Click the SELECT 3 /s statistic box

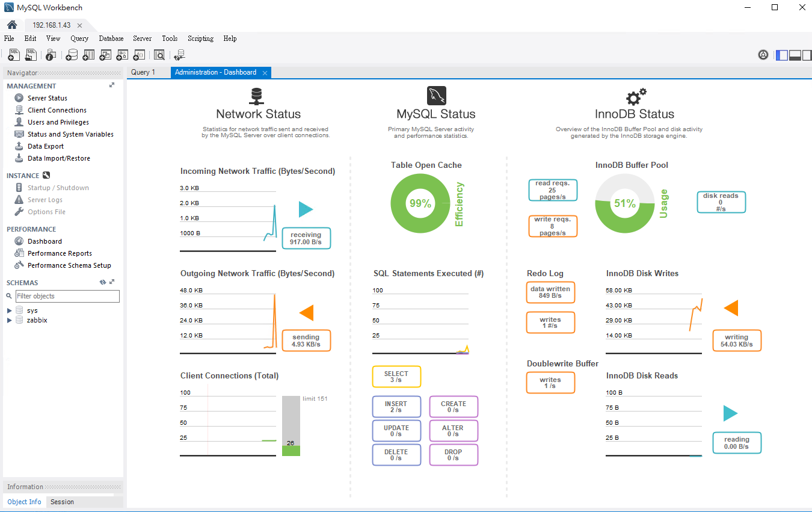tap(396, 377)
